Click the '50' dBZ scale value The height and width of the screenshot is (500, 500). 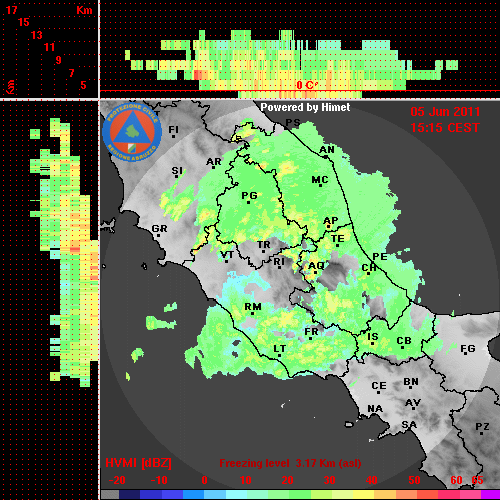pyautogui.click(x=414, y=480)
